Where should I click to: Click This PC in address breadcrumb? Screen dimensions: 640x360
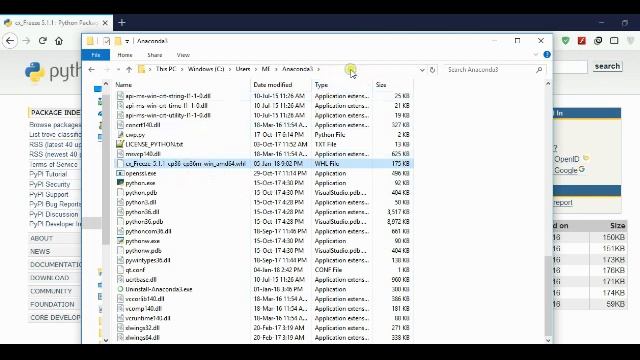tap(166, 69)
